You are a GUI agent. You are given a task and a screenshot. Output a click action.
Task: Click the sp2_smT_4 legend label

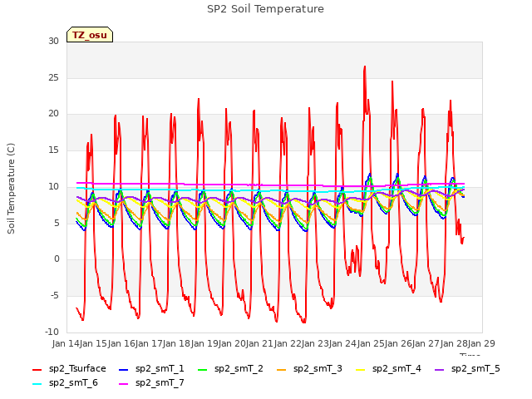[x=397, y=369]
